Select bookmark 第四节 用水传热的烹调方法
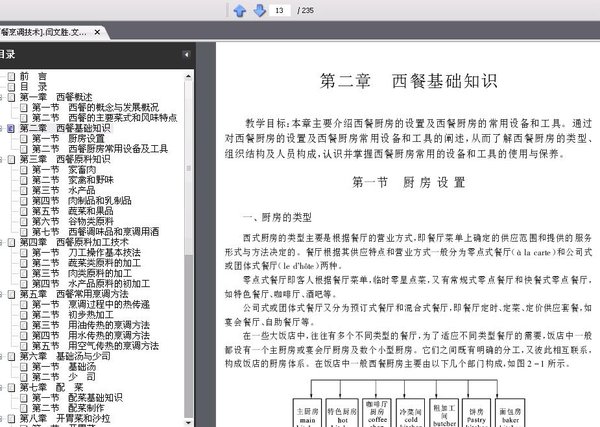The image size is (600, 427). (x=91, y=336)
